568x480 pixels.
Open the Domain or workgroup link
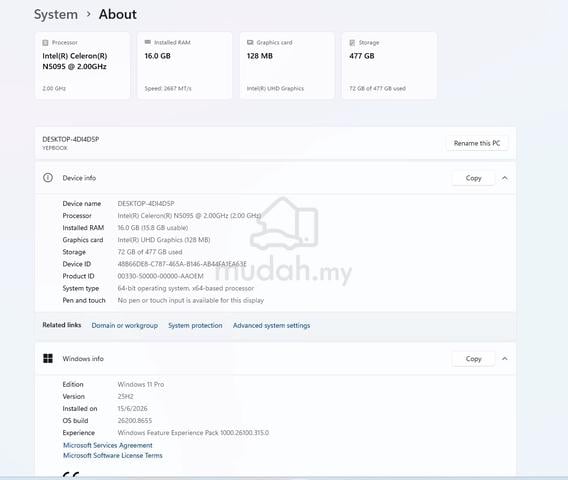pos(125,325)
